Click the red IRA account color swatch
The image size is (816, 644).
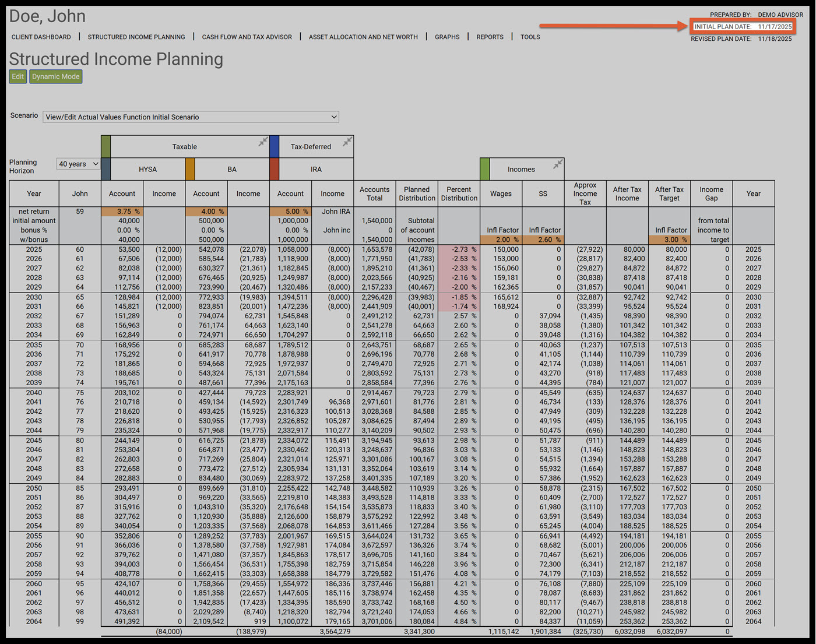(x=274, y=169)
